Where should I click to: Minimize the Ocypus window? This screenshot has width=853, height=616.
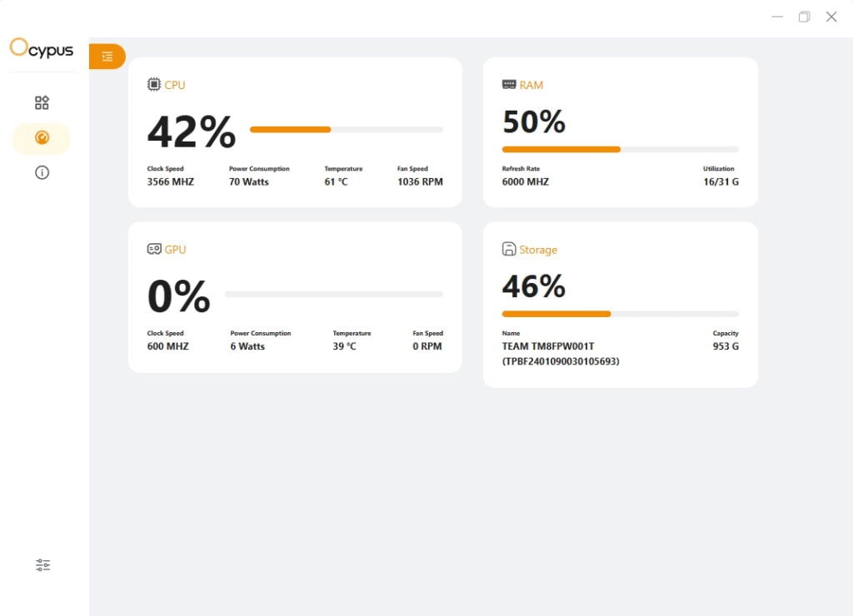tap(777, 17)
